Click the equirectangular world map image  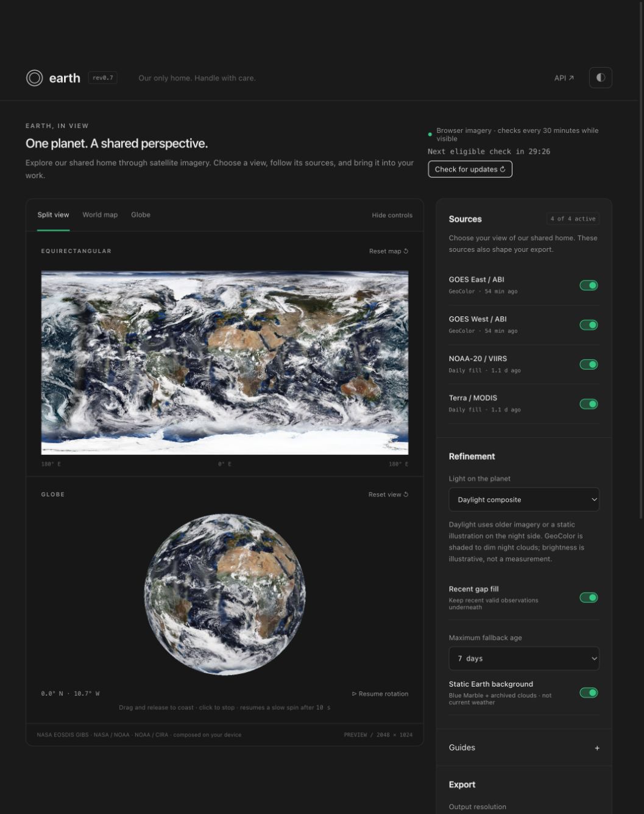coord(225,363)
